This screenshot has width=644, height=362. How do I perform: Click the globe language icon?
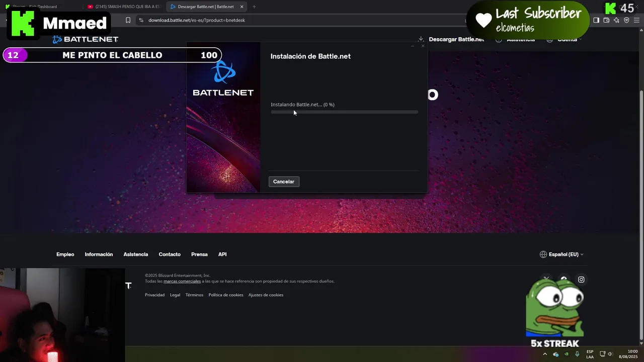543,254
